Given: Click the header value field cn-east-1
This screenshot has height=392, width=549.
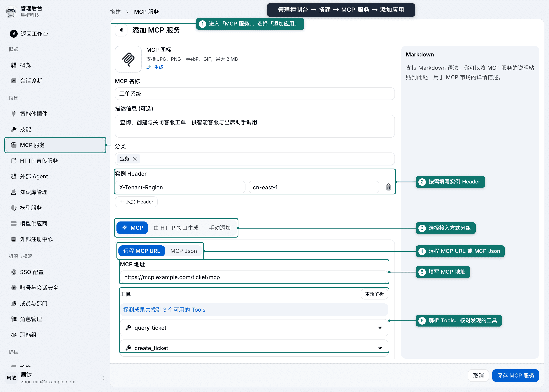Looking at the screenshot, I should point(314,187).
